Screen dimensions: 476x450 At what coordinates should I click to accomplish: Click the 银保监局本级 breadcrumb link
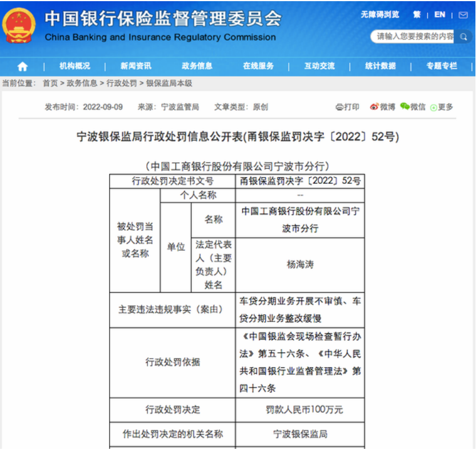coord(169,83)
